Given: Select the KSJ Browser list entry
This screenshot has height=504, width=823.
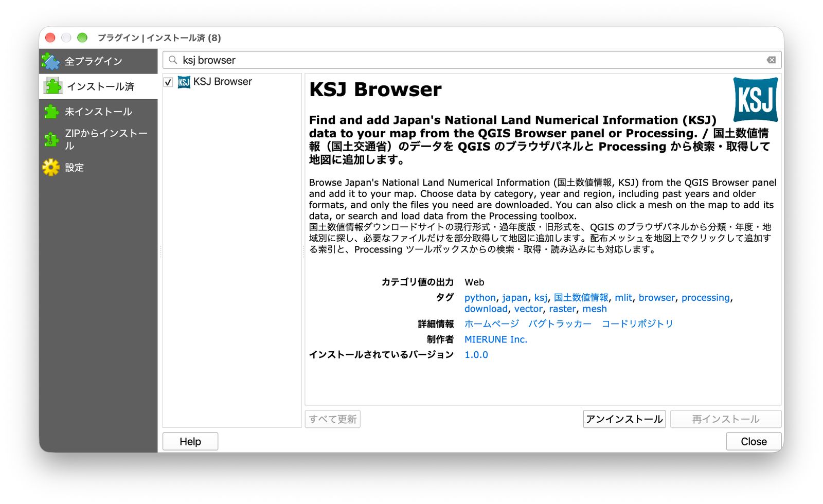Looking at the screenshot, I should tap(232, 82).
